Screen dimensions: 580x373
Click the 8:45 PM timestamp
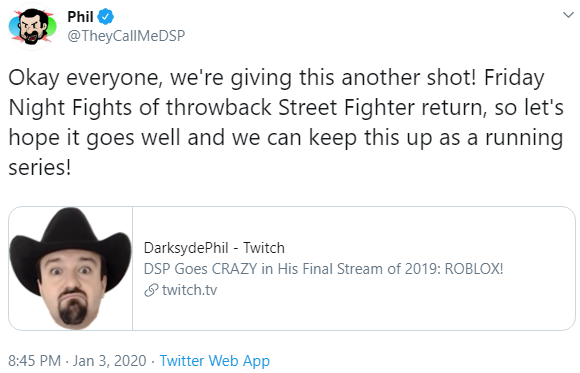tap(34, 360)
